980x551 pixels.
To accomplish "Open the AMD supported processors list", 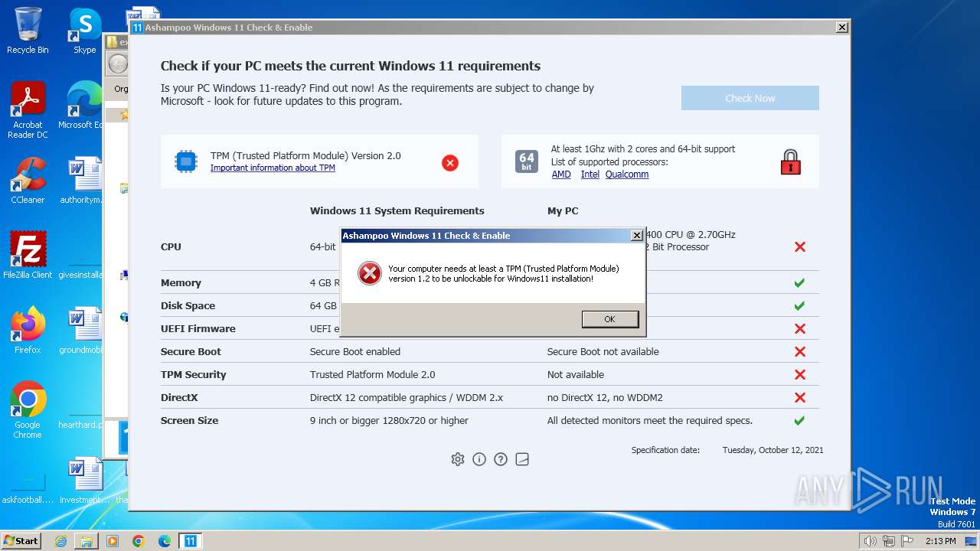I will click(x=561, y=174).
